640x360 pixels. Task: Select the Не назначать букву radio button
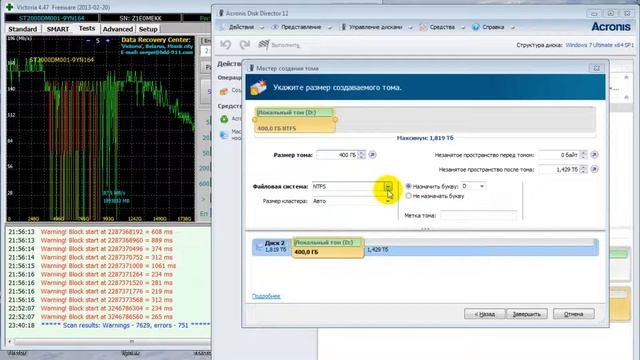pos(409,196)
